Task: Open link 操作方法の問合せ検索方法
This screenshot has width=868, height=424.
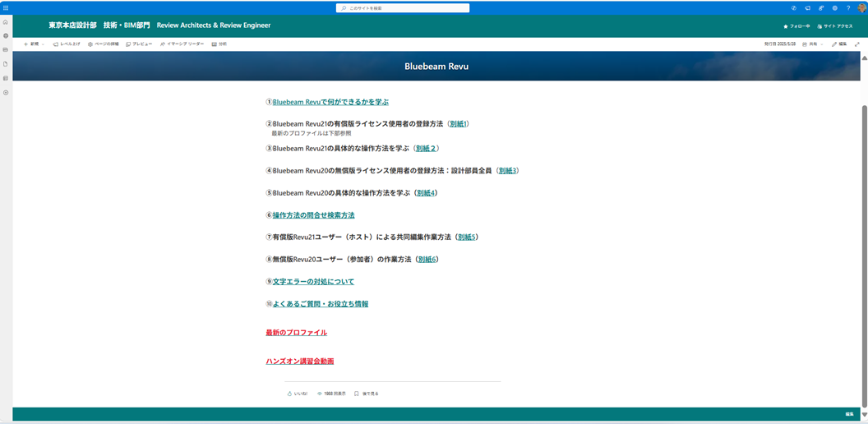Action: pos(313,214)
